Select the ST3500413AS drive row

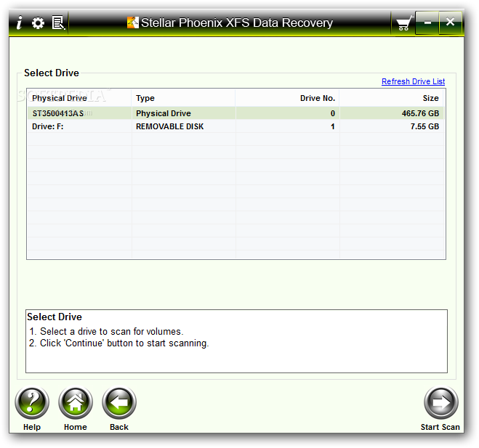(x=236, y=113)
